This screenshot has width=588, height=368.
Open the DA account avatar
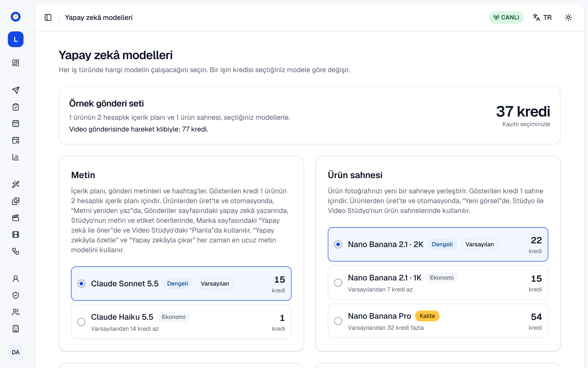click(x=16, y=352)
